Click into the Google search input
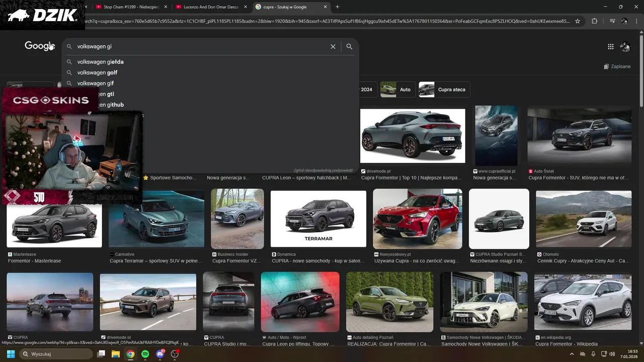The height and width of the screenshot is (362, 644). pos(201,46)
